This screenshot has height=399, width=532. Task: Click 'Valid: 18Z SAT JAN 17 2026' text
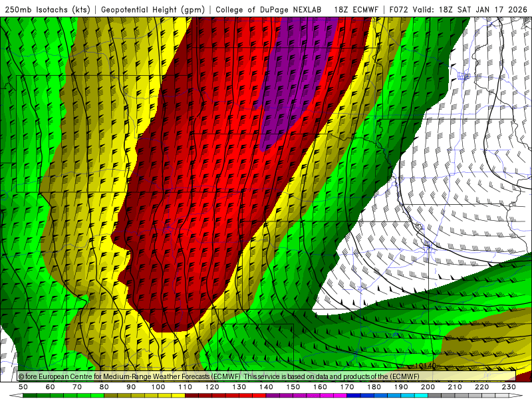(x=470, y=10)
